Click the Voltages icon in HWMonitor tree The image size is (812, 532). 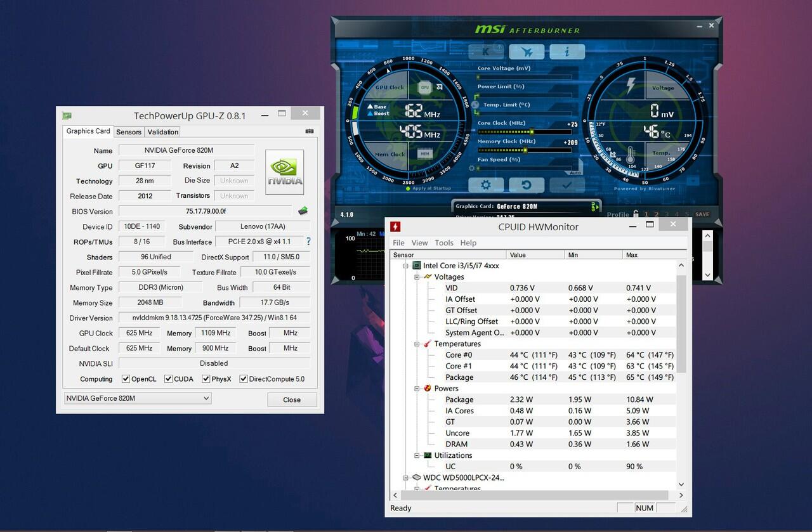(x=428, y=277)
